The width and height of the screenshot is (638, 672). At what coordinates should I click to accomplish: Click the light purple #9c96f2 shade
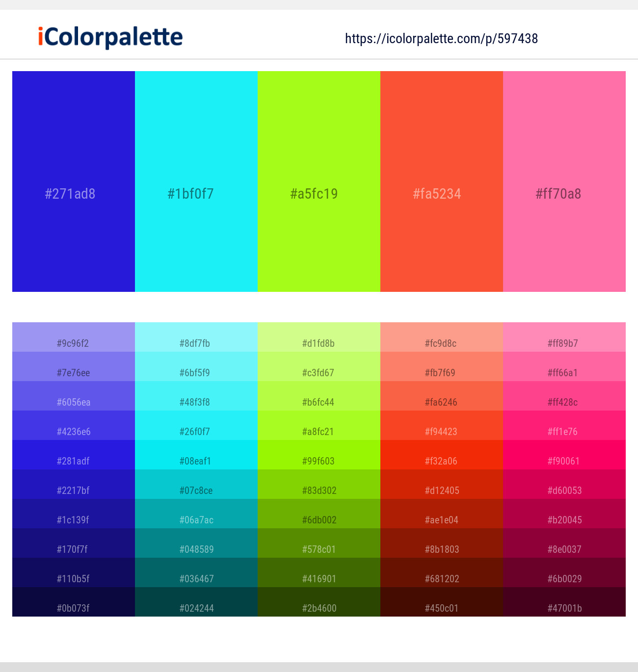(74, 337)
